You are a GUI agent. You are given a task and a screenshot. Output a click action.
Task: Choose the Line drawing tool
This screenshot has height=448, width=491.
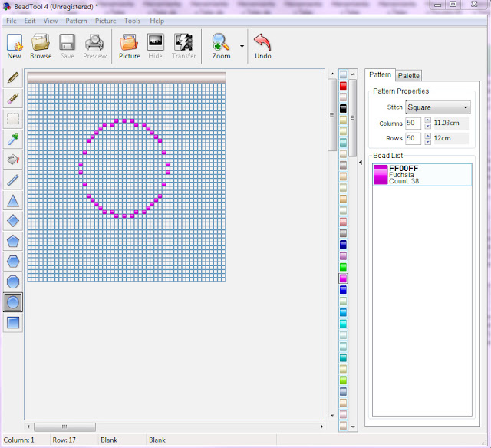tap(13, 180)
